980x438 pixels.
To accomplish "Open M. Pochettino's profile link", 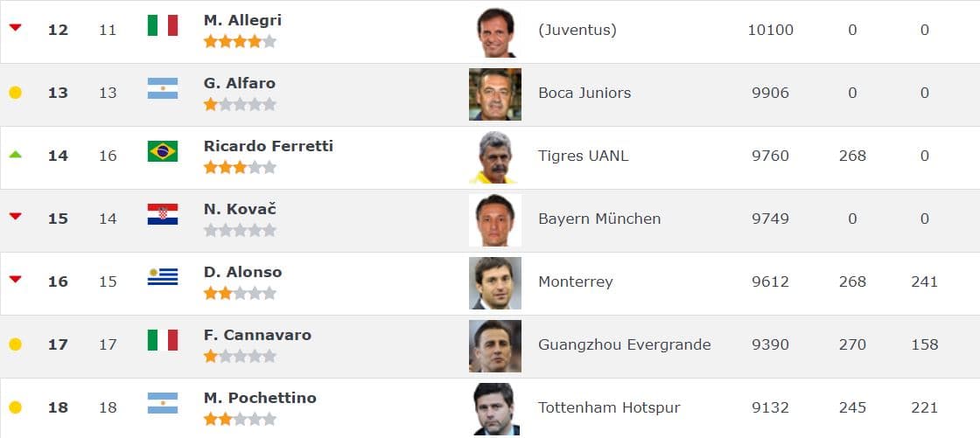I will click(x=260, y=398).
